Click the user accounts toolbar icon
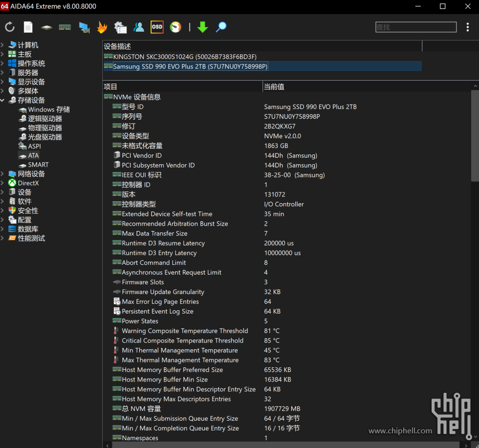The height and width of the screenshot is (448, 479). point(139,27)
